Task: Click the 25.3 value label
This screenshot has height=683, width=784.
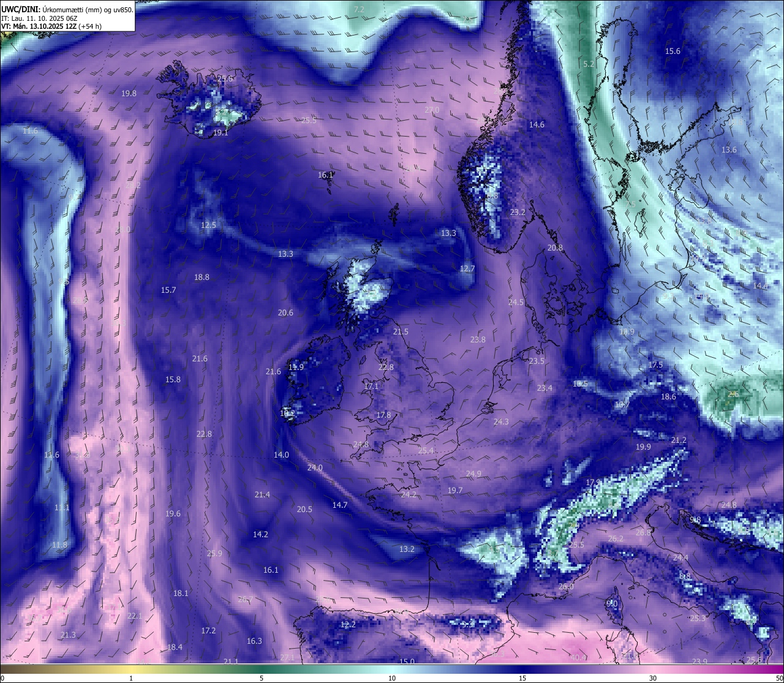Action: (x=698, y=618)
